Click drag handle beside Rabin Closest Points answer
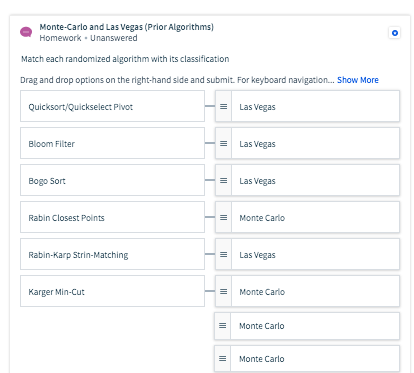 pos(223,218)
